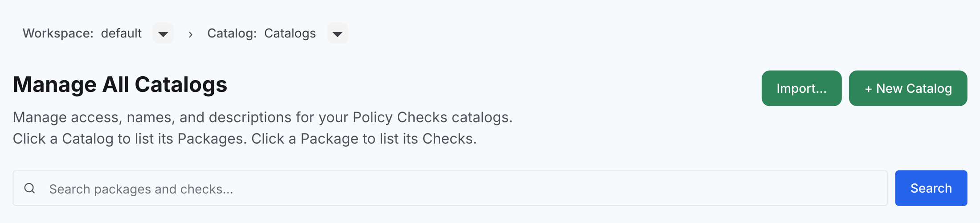This screenshot has height=223, width=980.
Task: Click the Workspace dropdown caret icon
Action: tap(163, 34)
